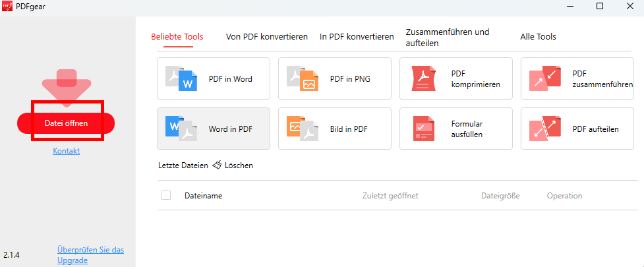Click the Letzte Dateien heading
The width and height of the screenshot is (644, 267).
pos(183,165)
